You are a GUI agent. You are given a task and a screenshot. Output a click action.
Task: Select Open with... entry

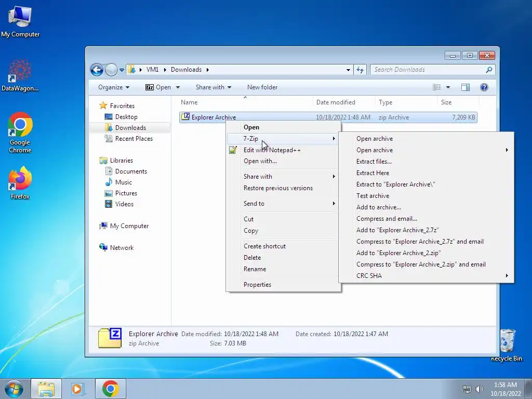(283, 161)
